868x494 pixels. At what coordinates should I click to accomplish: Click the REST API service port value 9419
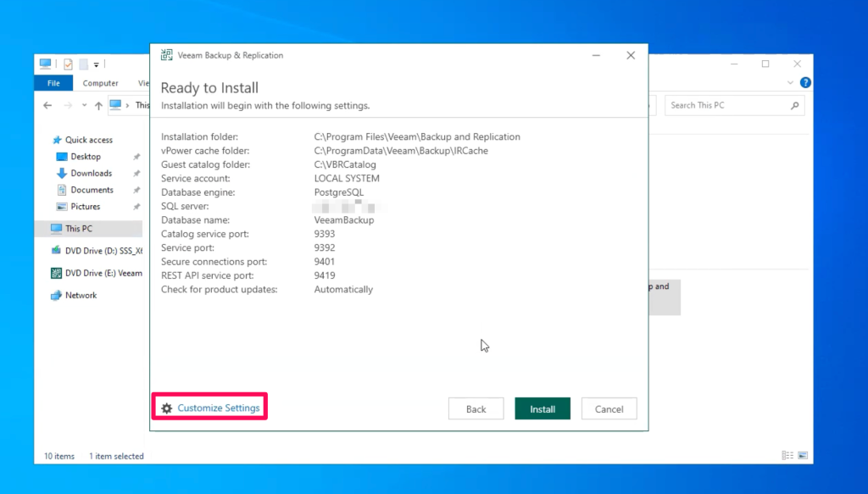[x=325, y=275]
